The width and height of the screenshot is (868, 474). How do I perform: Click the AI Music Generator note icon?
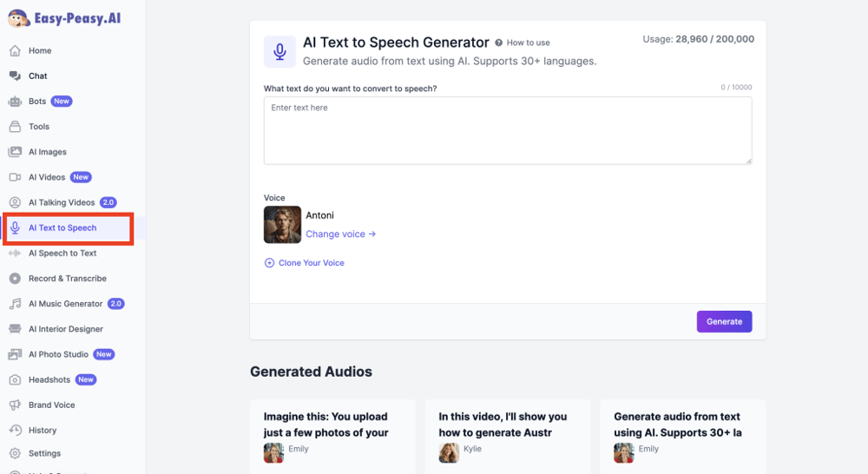15,304
